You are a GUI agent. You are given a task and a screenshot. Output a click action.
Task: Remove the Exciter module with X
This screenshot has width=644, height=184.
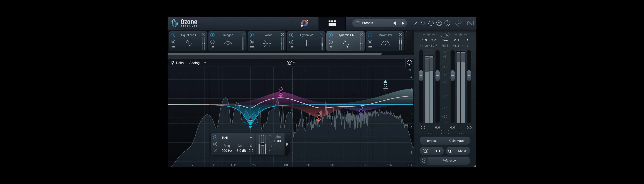coord(282,35)
